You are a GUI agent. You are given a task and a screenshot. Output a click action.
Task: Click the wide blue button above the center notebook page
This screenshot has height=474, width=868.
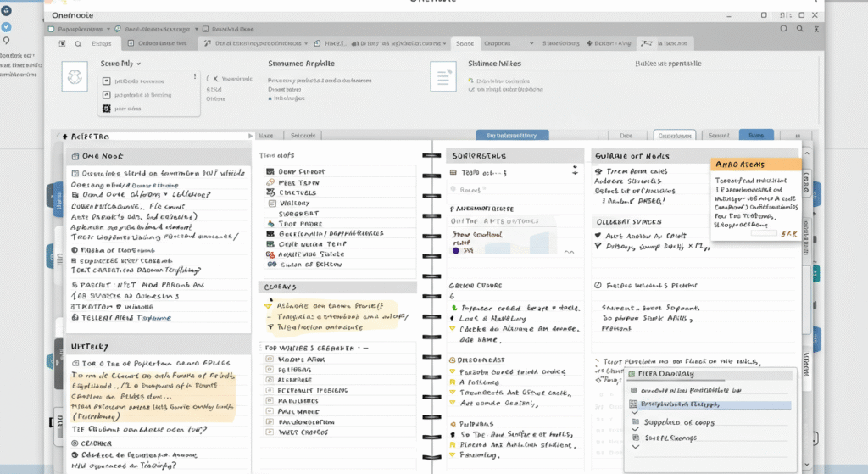pos(512,135)
